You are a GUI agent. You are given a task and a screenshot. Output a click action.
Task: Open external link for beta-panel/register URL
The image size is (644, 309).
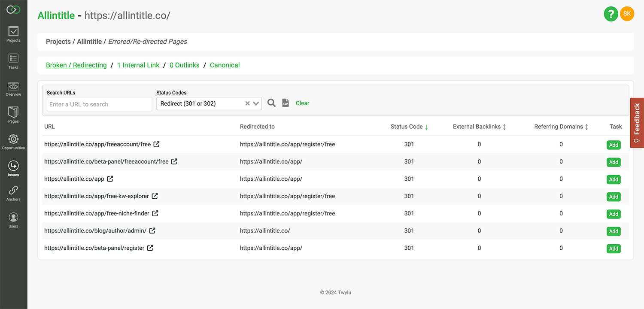pos(150,248)
